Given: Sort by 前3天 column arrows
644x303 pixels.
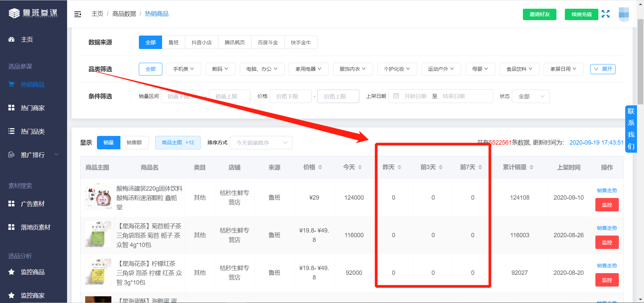Looking at the screenshot, I should pos(441,167).
